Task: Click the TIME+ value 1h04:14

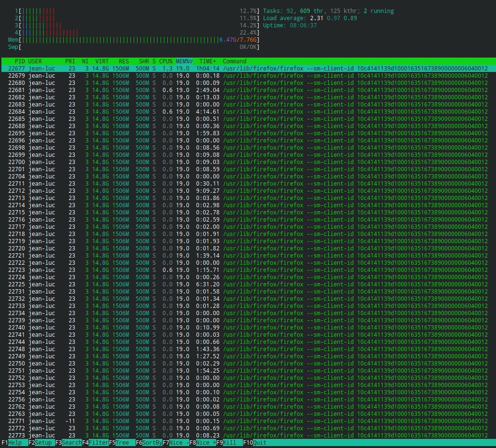Action: point(208,69)
